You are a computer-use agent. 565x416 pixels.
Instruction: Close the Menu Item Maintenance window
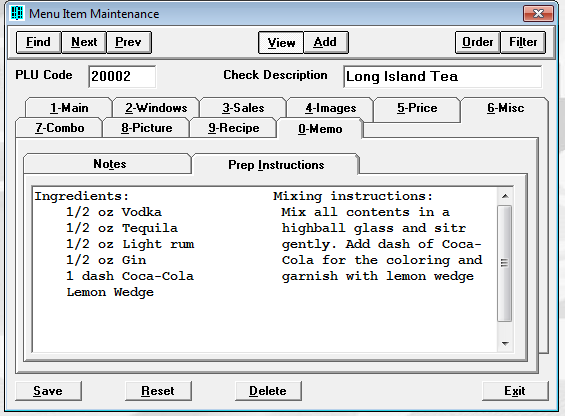[x=538, y=14]
